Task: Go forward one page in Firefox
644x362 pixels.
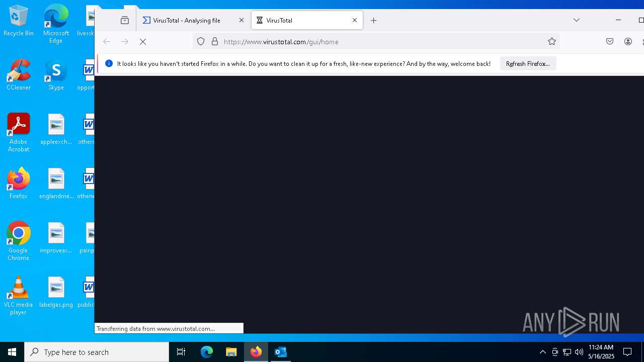Action: (125, 42)
